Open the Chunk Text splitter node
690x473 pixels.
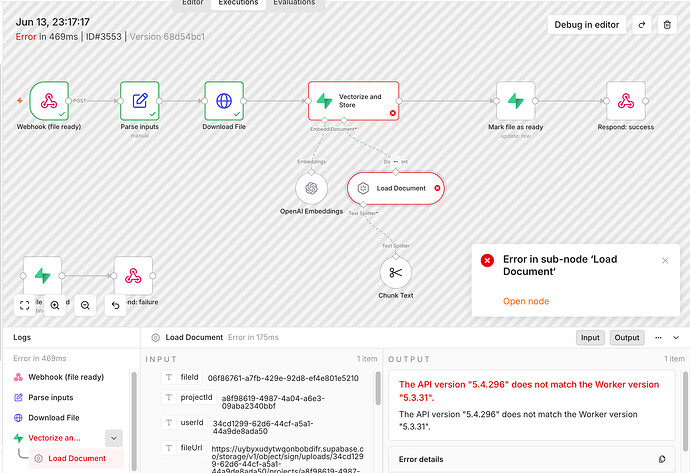[x=396, y=273]
